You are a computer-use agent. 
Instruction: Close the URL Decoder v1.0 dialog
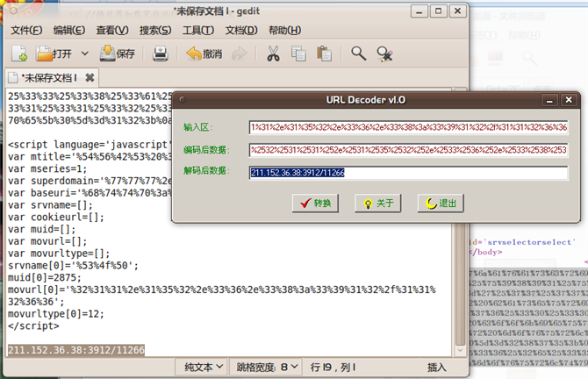click(x=569, y=100)
